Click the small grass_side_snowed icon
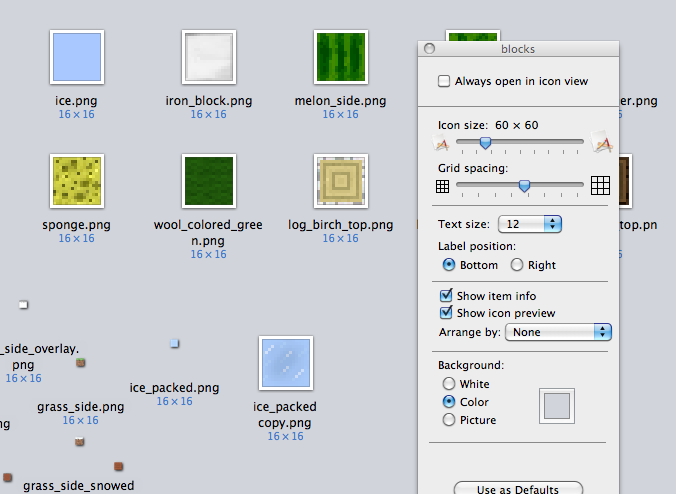Screen dimensions: 676x494 (x=79, y=441)
